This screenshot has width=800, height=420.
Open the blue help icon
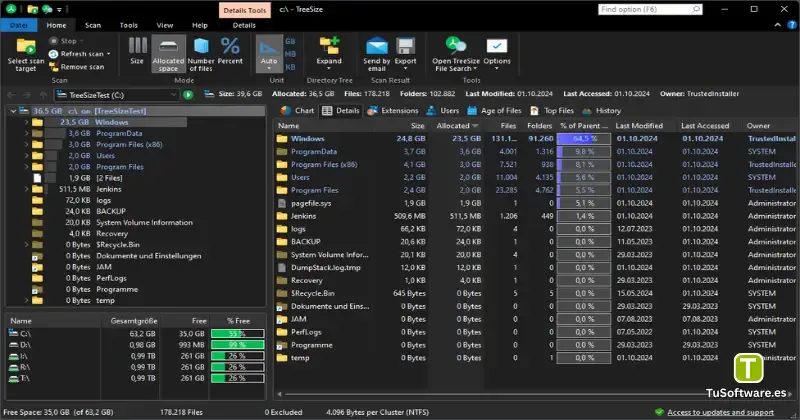pyautogui.click(x=792, y=24)
